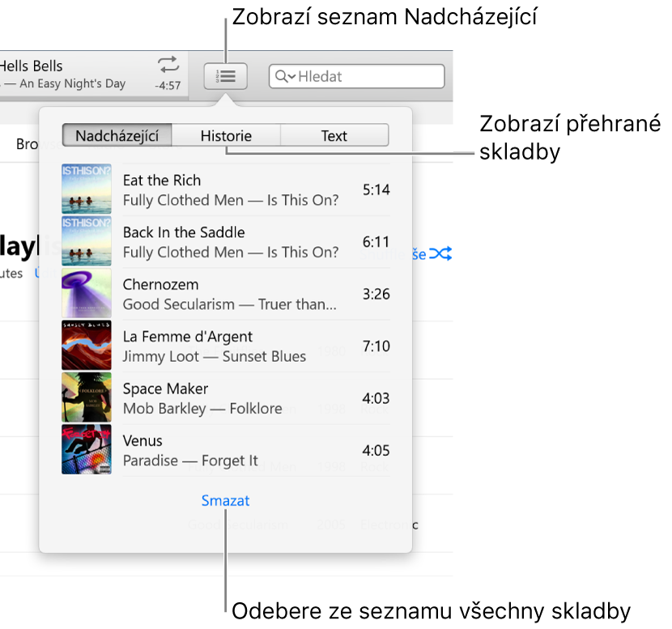Switch to the Historie tab
The height and width of the screenshot is (629, 672).
225,135
